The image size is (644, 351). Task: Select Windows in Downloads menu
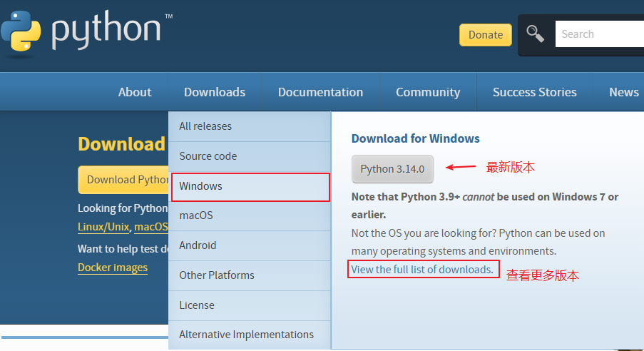[x=250, y=187]
